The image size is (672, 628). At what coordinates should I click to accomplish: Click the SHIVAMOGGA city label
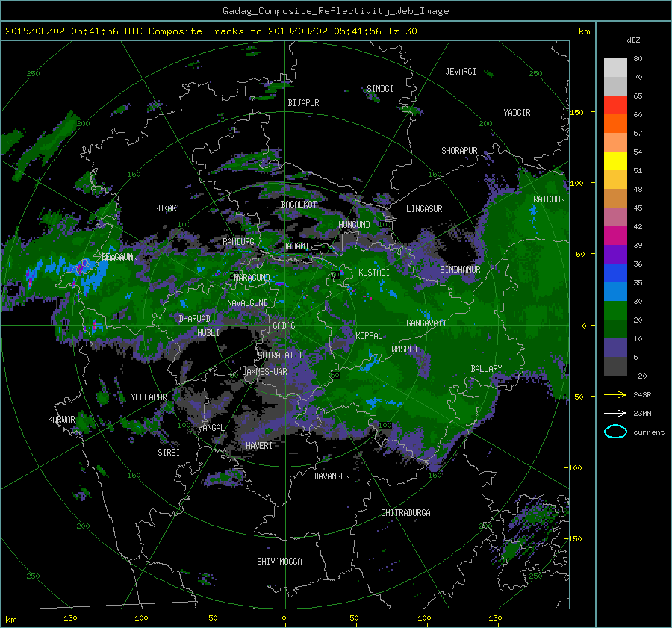click(x=279, y=561)
